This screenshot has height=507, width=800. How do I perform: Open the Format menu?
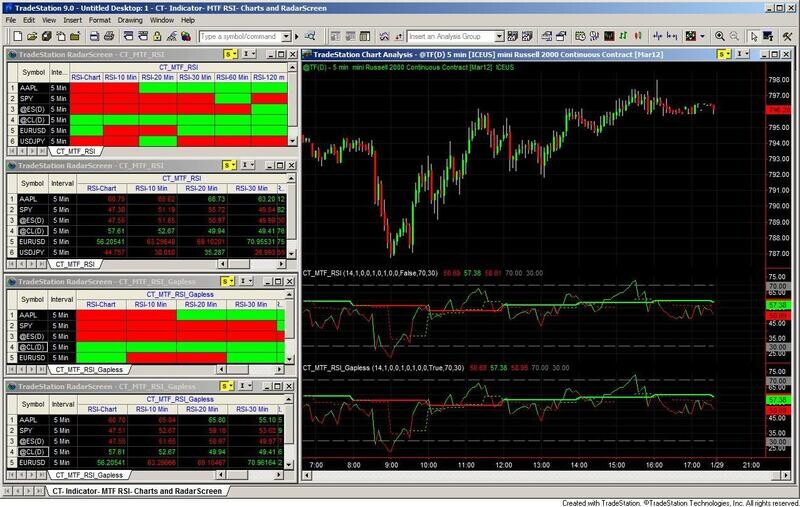point(99,20)
